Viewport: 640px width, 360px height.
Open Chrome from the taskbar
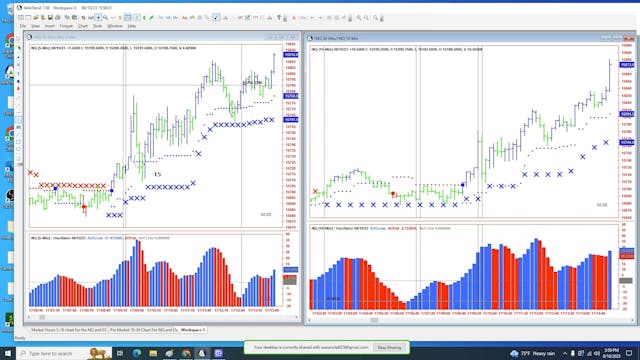point(186,353)
